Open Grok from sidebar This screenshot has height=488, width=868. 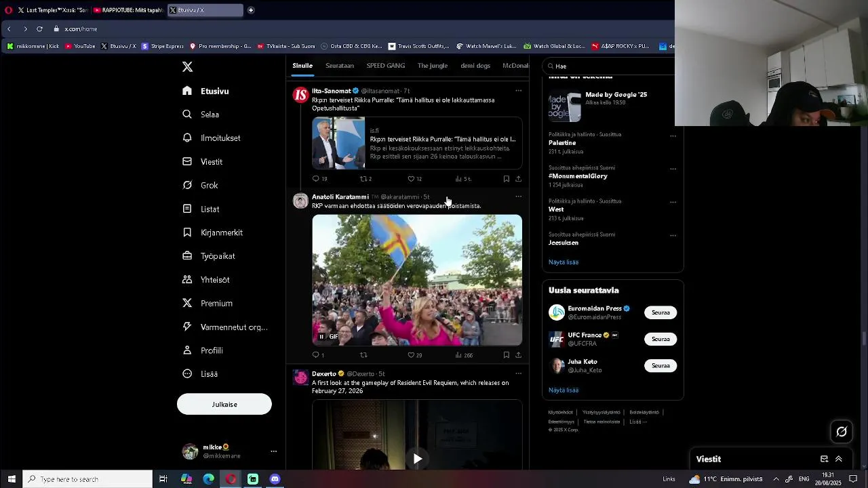200,185
